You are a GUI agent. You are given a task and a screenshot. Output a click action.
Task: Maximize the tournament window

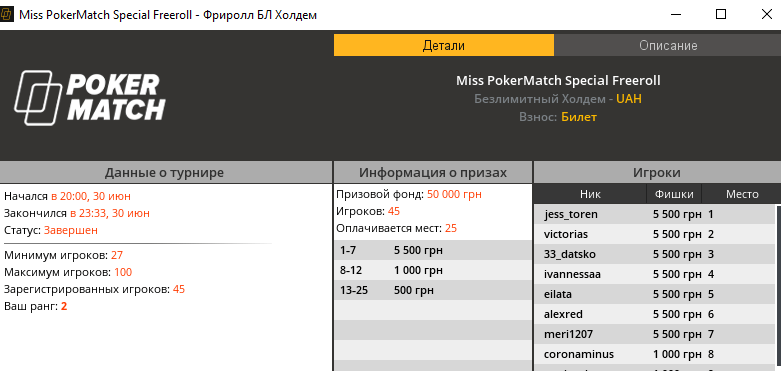(721, 14)
